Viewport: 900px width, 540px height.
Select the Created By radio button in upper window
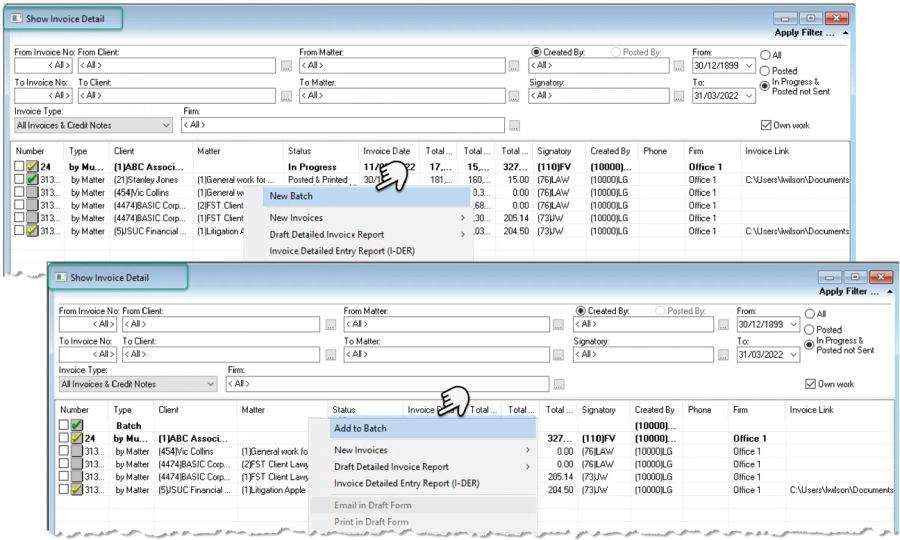click(536, 52)
